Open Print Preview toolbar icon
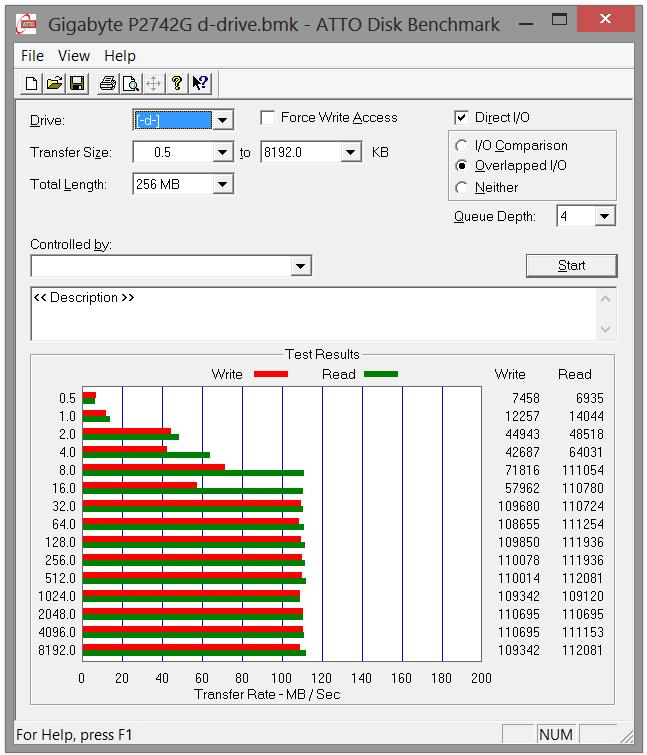647x755 pixels. (x=130, y=83)
